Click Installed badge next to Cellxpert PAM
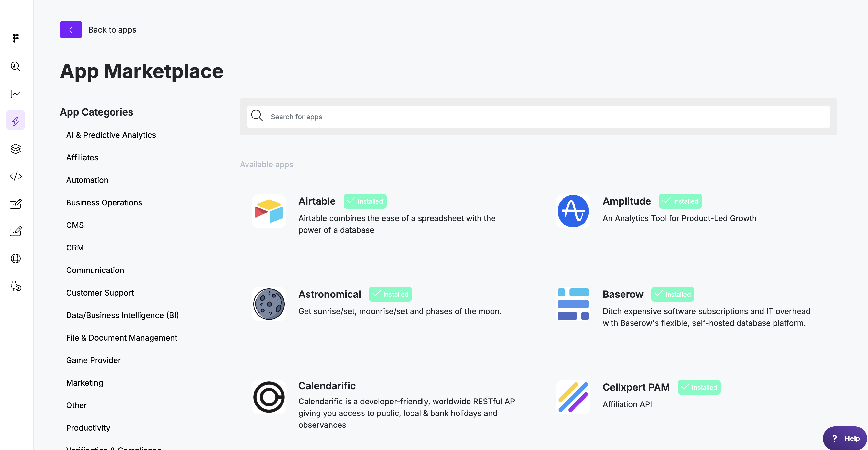This screenshot has height=450, width=868. (699, 387)
